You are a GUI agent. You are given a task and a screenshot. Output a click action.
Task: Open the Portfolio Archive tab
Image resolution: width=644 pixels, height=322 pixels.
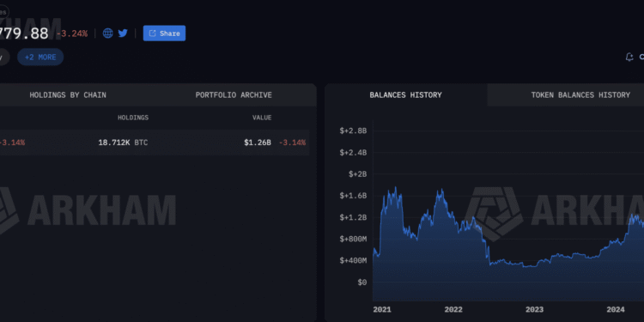[234, 94]
